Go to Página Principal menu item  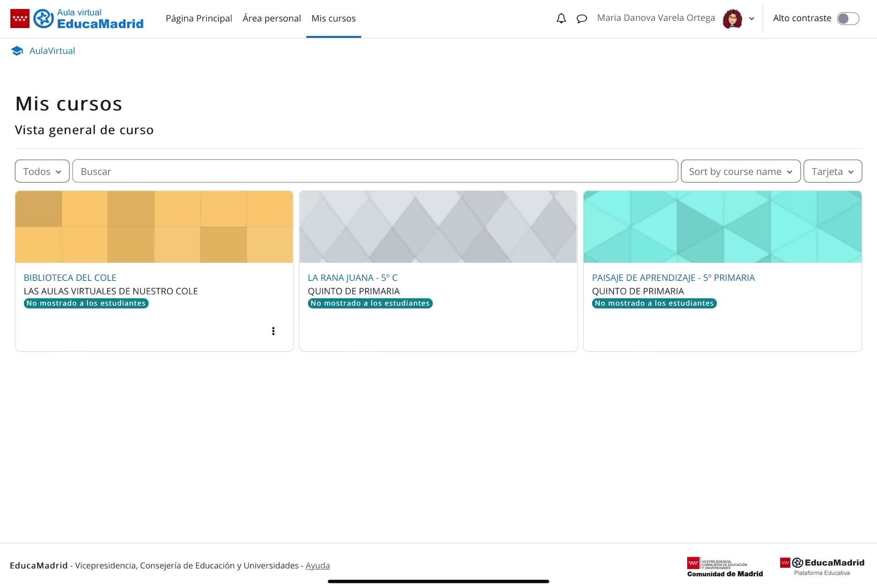pyautogui.click(x=199, y=18)
